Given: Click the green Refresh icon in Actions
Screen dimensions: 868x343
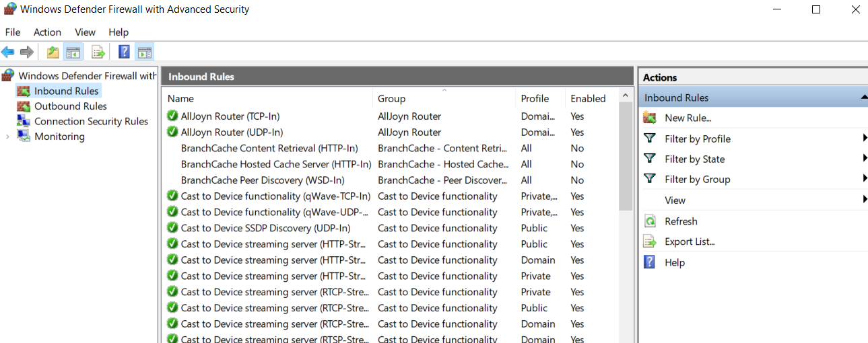Looking at the screenshot, I should tap(650, 221).
